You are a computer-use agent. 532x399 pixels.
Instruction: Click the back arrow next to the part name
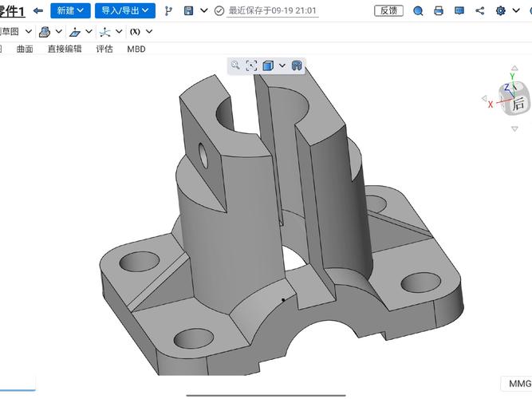[x=38, y=11]
